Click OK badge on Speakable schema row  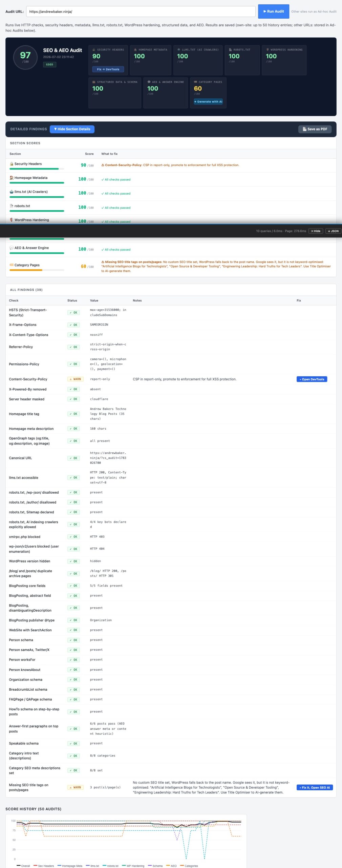(x=73, y=744)
